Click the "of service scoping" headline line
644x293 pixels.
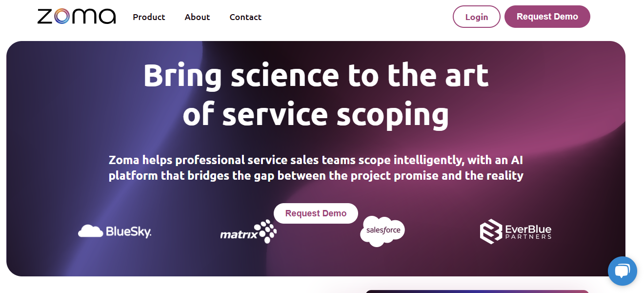pos(316,115)
